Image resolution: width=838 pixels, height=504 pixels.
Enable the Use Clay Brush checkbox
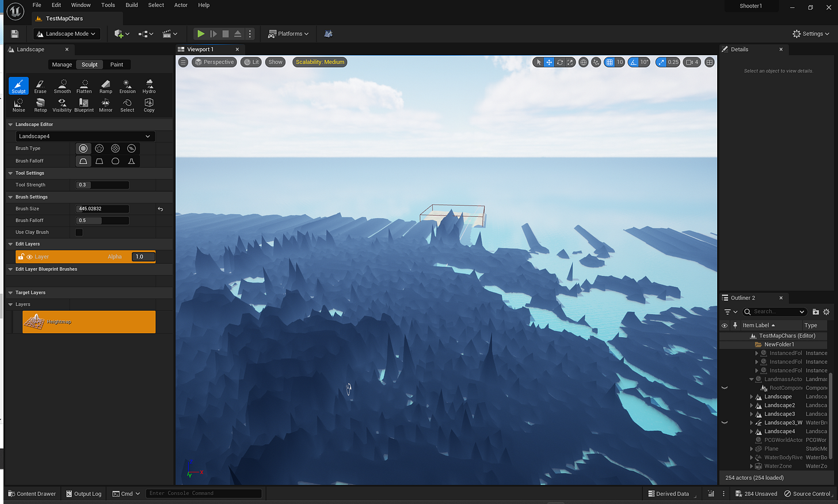tap(79, 232)
